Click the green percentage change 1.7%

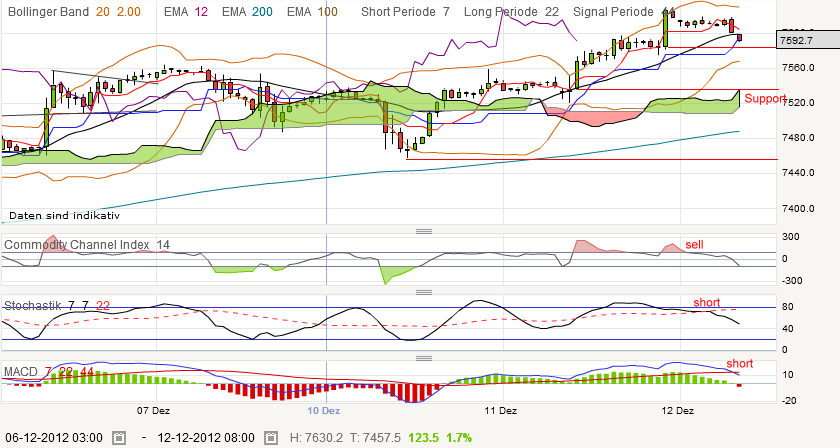click(x=459, y=438)
